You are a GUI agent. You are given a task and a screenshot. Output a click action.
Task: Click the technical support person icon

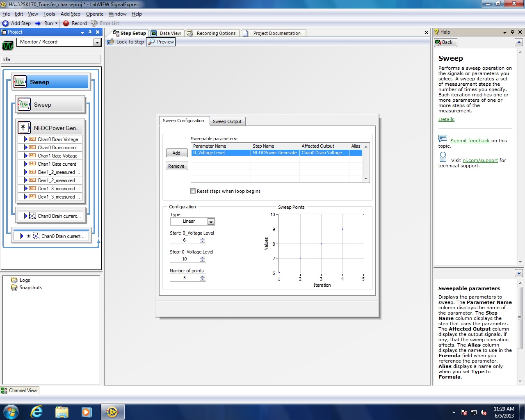click(x=443, y=157)
